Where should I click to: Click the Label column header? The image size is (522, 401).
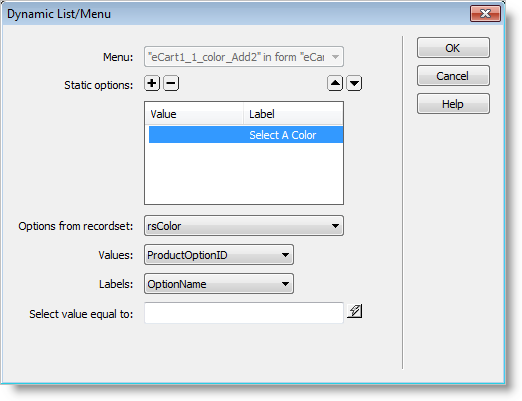coord(293,114)
